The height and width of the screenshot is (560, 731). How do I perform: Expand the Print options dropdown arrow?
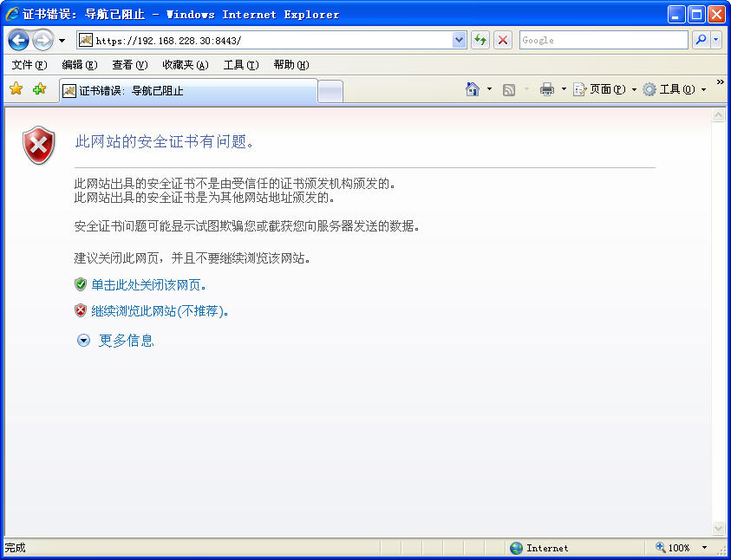(563, 89)
